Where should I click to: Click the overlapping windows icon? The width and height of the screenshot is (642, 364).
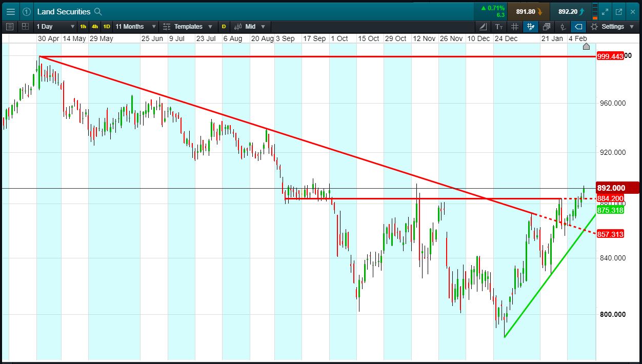point(547,26)
